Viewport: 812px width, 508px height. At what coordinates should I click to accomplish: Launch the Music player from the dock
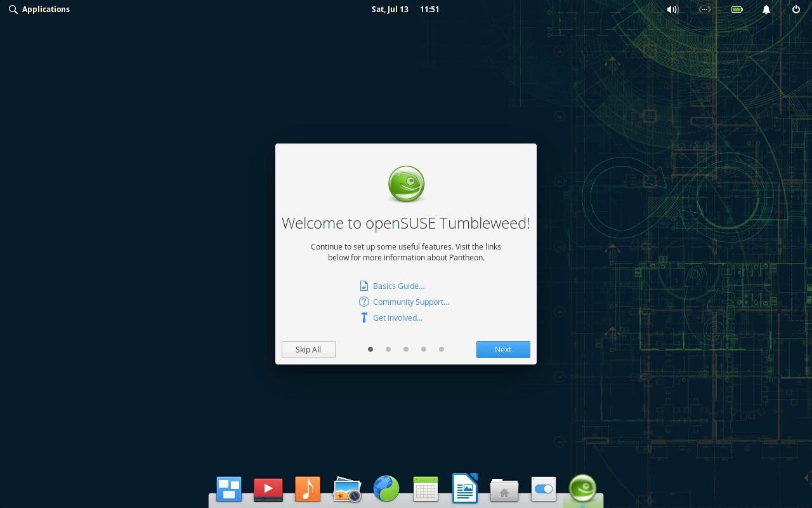[x=307, y=489]
